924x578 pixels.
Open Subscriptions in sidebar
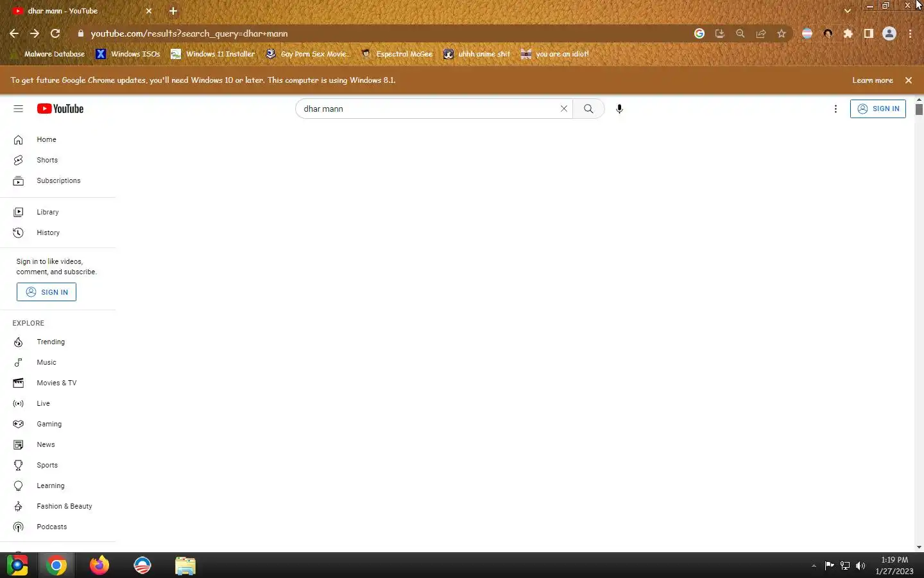point(58,180)
